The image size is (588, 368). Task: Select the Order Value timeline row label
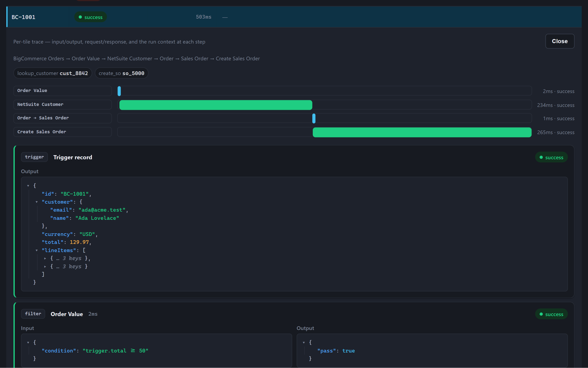point(62,91)
